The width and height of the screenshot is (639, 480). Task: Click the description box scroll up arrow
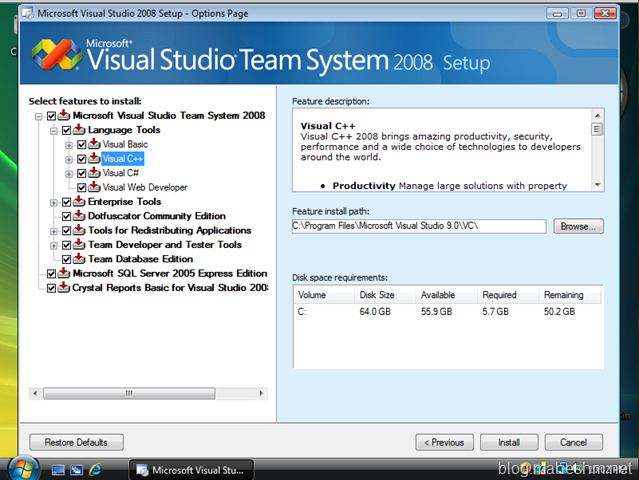pos(597,116)
